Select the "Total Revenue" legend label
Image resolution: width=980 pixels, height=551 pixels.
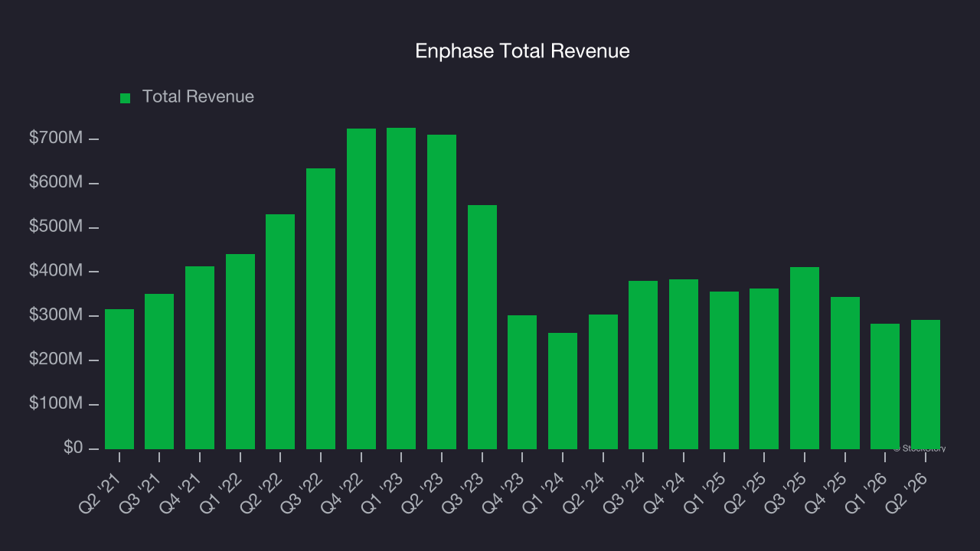(198, 97)
